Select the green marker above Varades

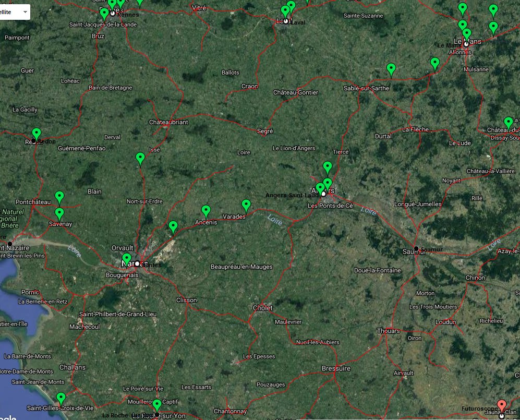pos(246,206)
